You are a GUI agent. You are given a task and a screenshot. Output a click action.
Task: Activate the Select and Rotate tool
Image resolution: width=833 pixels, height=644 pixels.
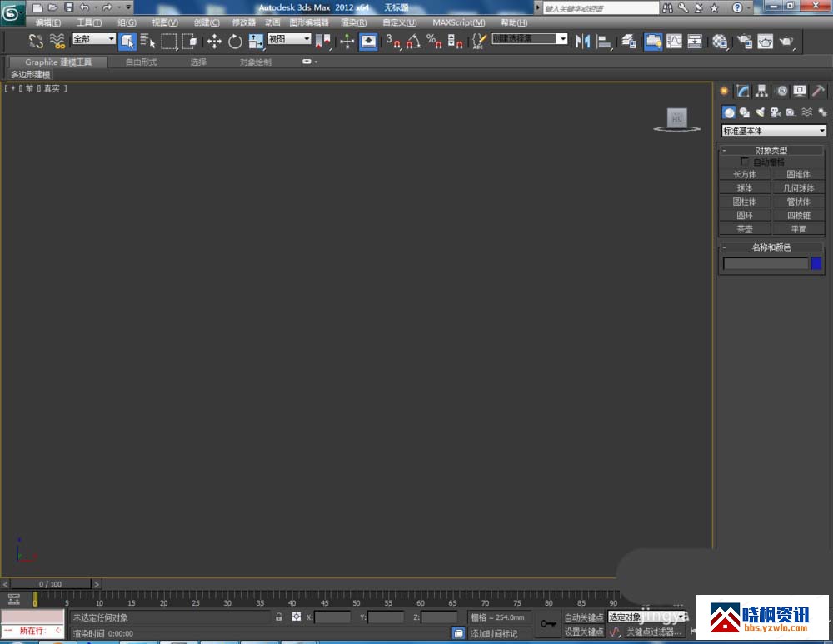point(235,41)
